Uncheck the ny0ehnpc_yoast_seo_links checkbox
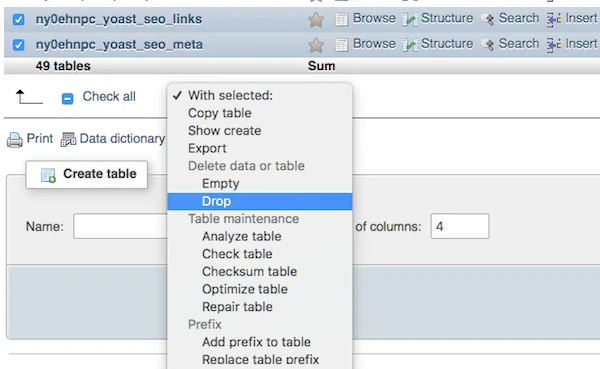 coord(18,20)
